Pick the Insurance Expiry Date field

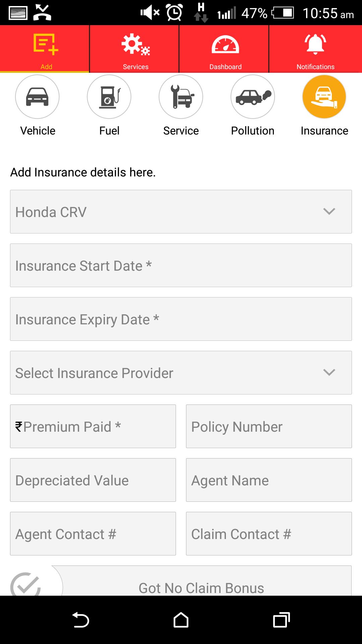(181, 319)
